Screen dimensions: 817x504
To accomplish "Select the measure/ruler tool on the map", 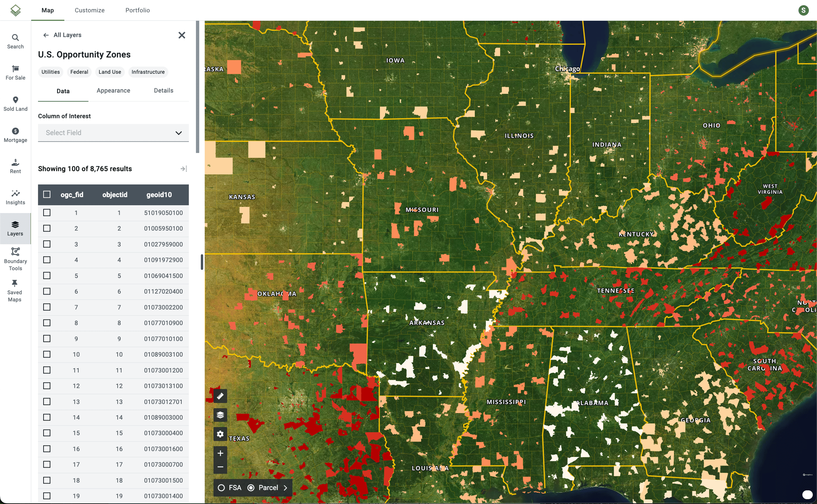I will (x=220, y=396).
